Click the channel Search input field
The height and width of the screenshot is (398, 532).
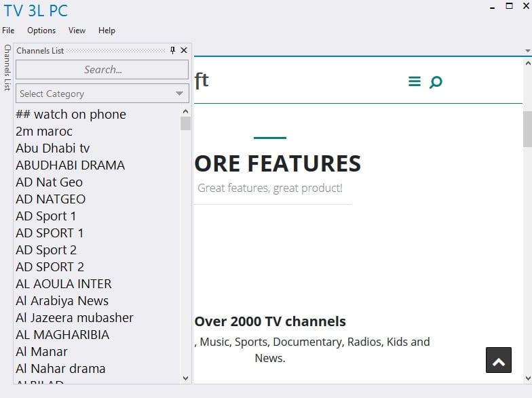click(102, 69)
